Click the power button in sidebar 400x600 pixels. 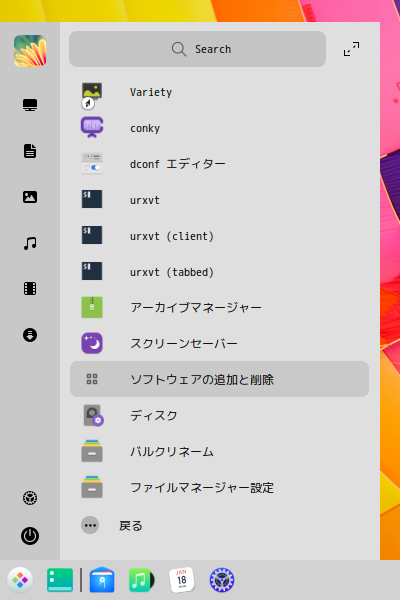(30, 536)
